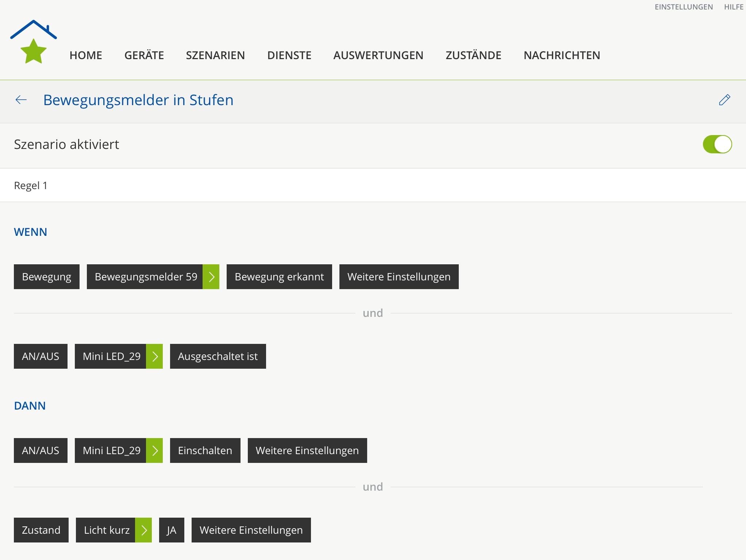746x560 pixels.
Task: Click the HILFE link
Action: click(x=734, y=7)
